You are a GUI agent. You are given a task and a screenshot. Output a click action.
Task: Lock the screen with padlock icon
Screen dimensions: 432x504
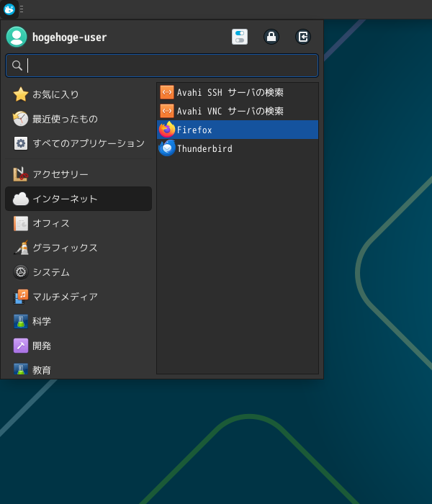[x=271, y=37]
